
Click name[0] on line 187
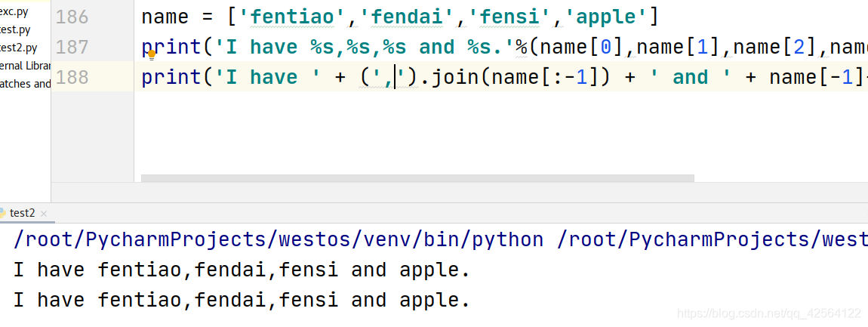pos(583,47)
